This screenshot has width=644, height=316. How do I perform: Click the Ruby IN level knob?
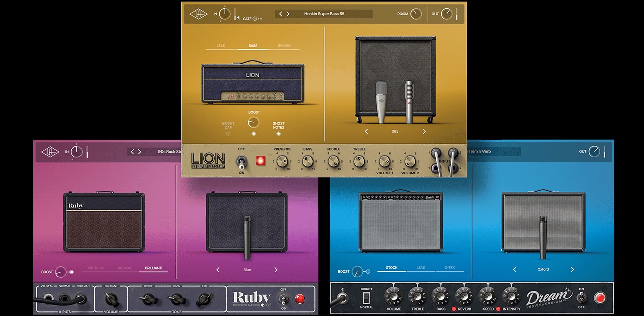76,151
